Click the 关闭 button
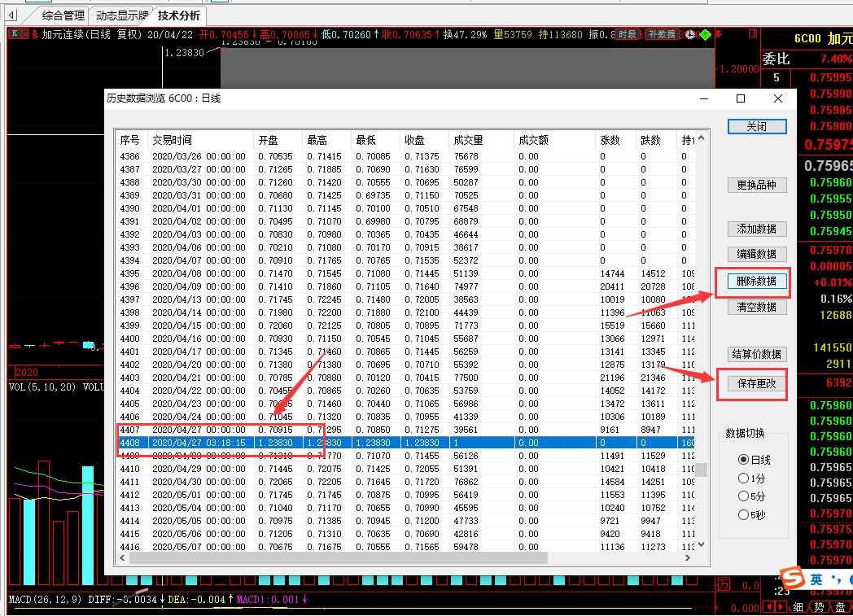The width and height of the screenshot is (853, 616). click(757, 126)
